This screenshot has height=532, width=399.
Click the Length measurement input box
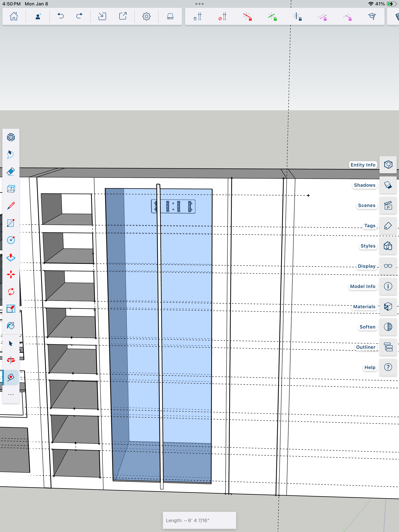pyautogui.click(x=199, y=520)
